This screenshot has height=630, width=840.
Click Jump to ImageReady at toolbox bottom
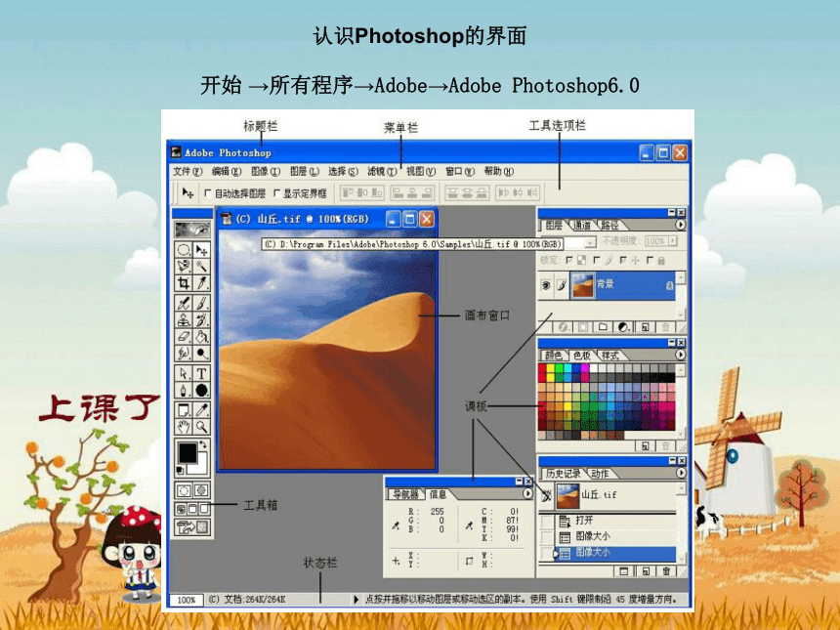click(x=192, y=527)
